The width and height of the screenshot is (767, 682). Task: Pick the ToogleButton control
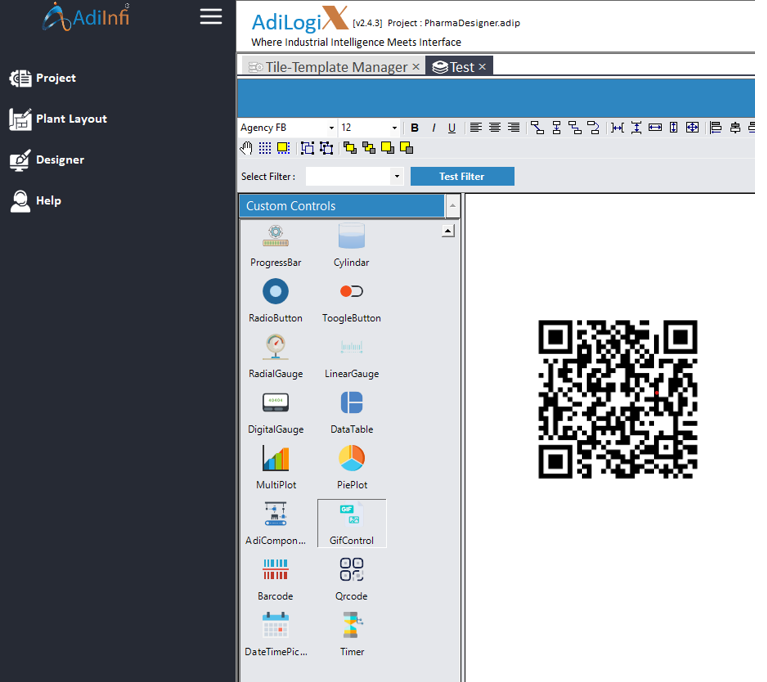(x=351, y=301)
